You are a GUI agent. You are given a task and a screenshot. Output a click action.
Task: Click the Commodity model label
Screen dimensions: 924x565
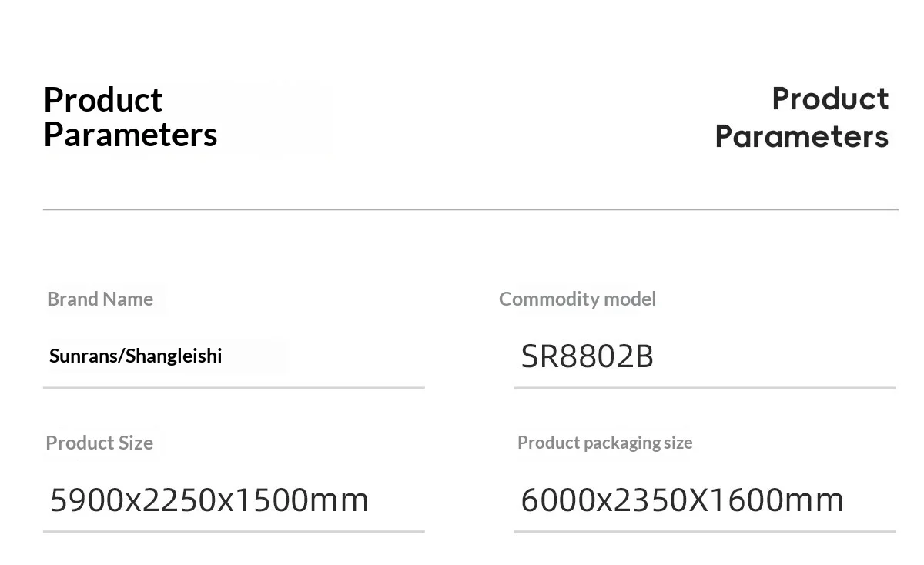(577, 299)
